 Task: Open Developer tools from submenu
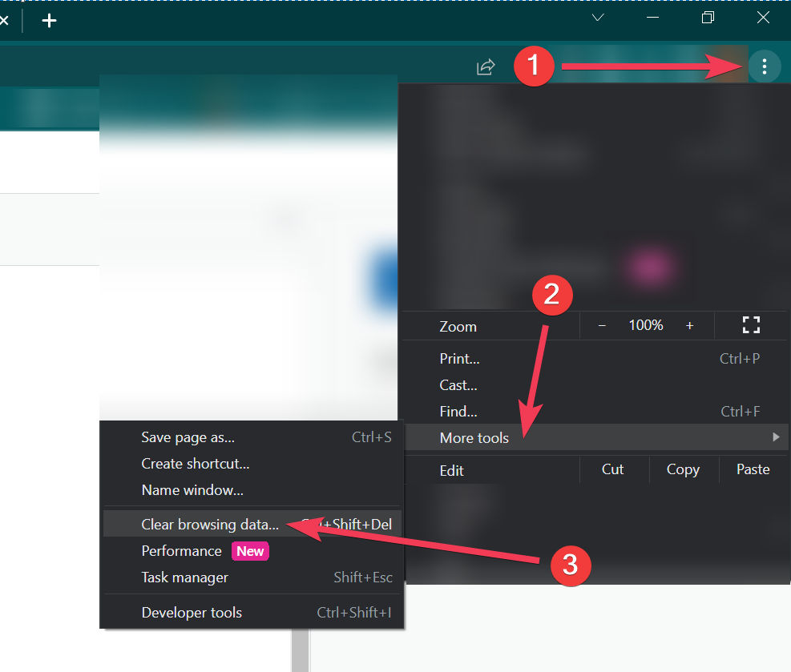click(x=192, y=613)
